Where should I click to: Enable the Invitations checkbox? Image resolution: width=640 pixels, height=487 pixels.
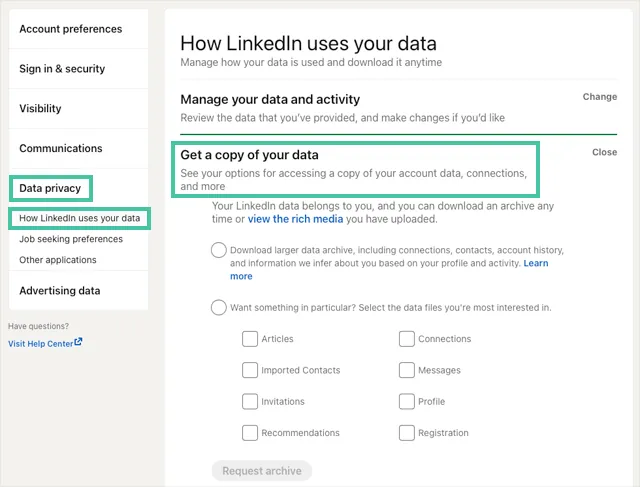point(250,402)
